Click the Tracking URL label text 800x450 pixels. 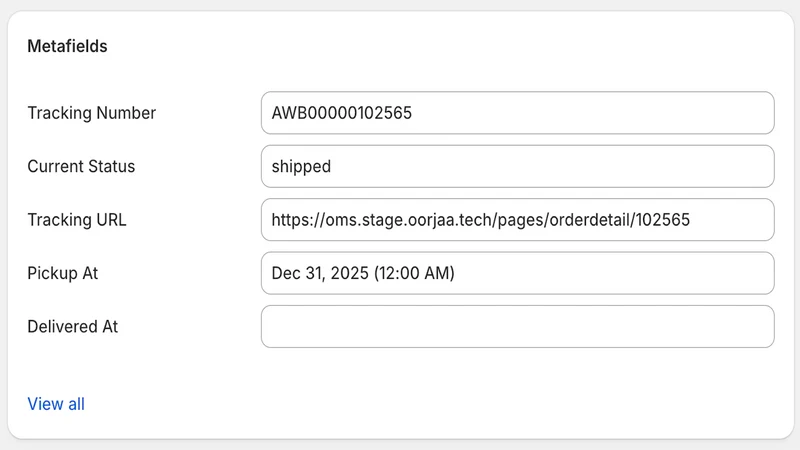(77, 220)
